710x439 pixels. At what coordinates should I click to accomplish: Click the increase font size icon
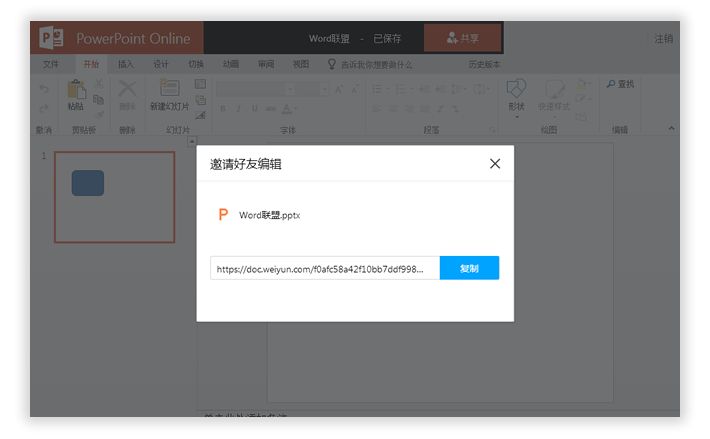point(339,90)
